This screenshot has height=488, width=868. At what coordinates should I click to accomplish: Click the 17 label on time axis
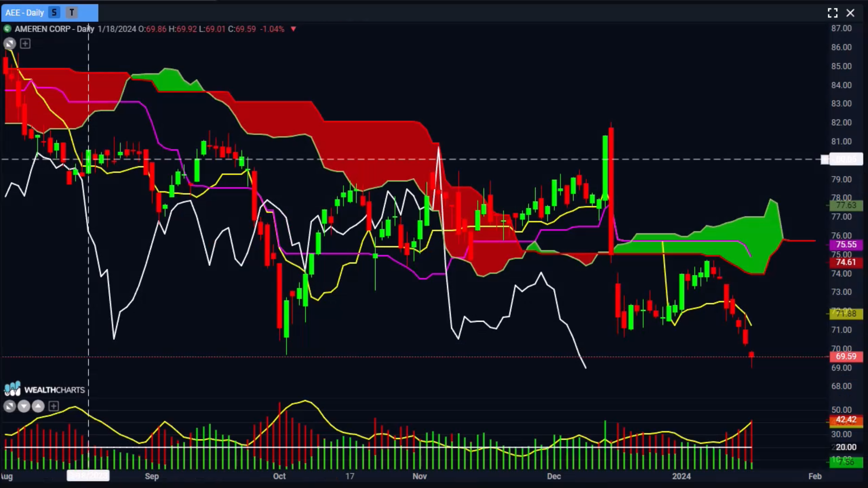tap(350, 476)
